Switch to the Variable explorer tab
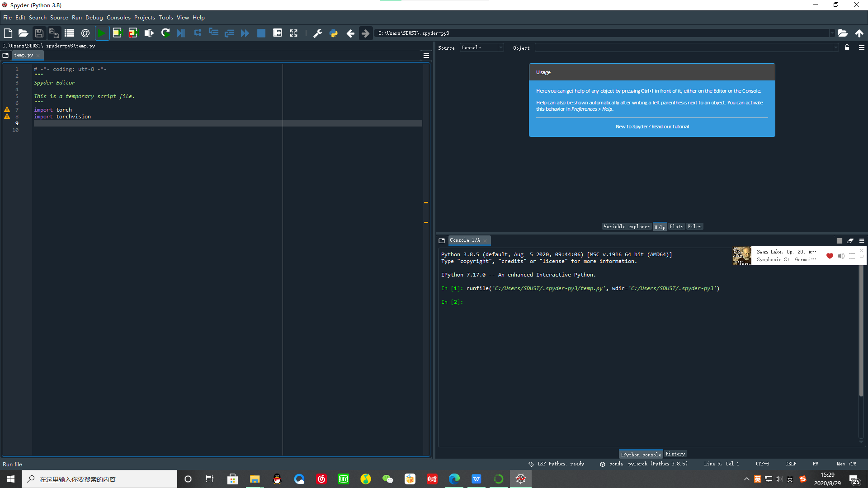This screenshot has width=868, height=488. pyautogui.click(x=627, y=226)
